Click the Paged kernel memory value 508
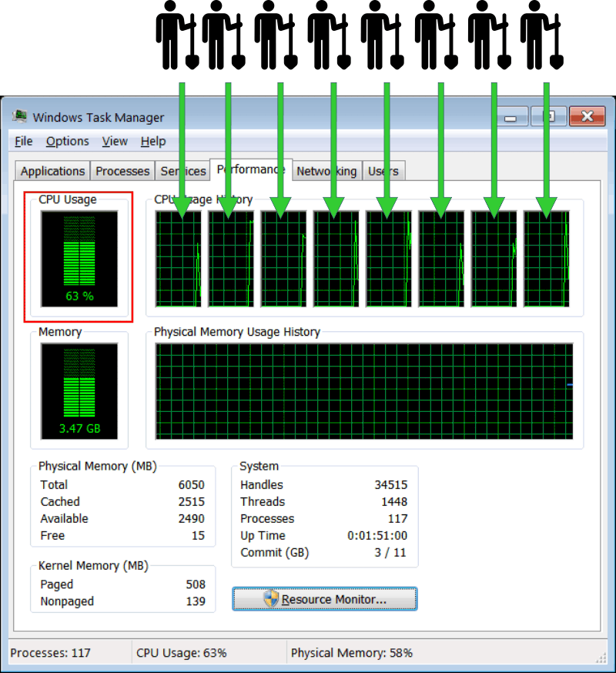 [x=196, y=584]
